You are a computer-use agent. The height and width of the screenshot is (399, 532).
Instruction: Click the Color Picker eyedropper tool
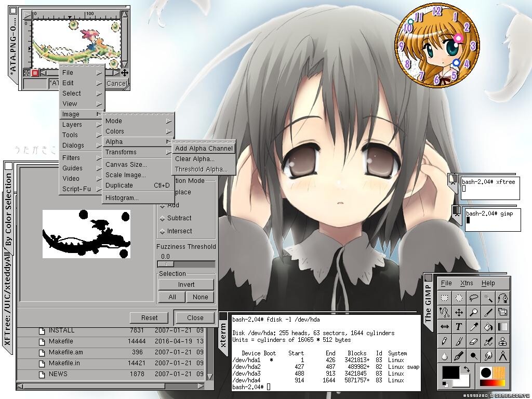pyautogui.click(x=473, y=327)
